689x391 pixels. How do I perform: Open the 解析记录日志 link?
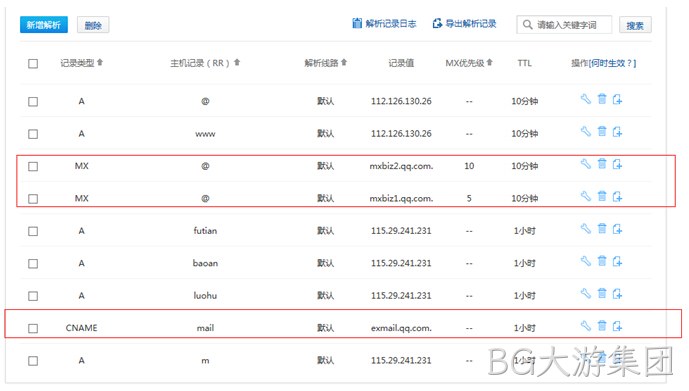(x=384, y=24)
